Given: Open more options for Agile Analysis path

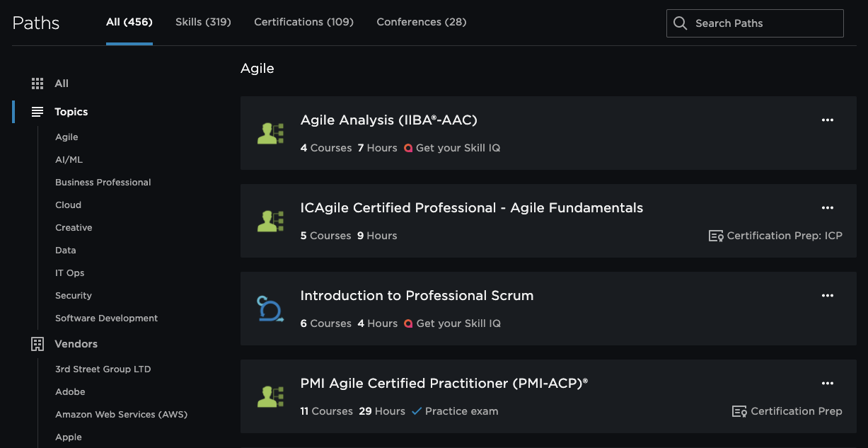Looking at the screenshot, I should [828, 120].
